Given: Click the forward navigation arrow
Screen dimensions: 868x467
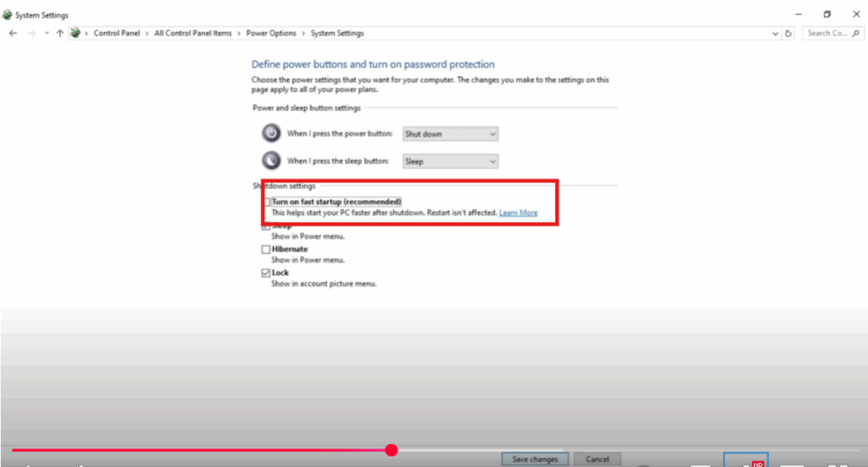Looking at the screenshot, I should tap(32, 33).
